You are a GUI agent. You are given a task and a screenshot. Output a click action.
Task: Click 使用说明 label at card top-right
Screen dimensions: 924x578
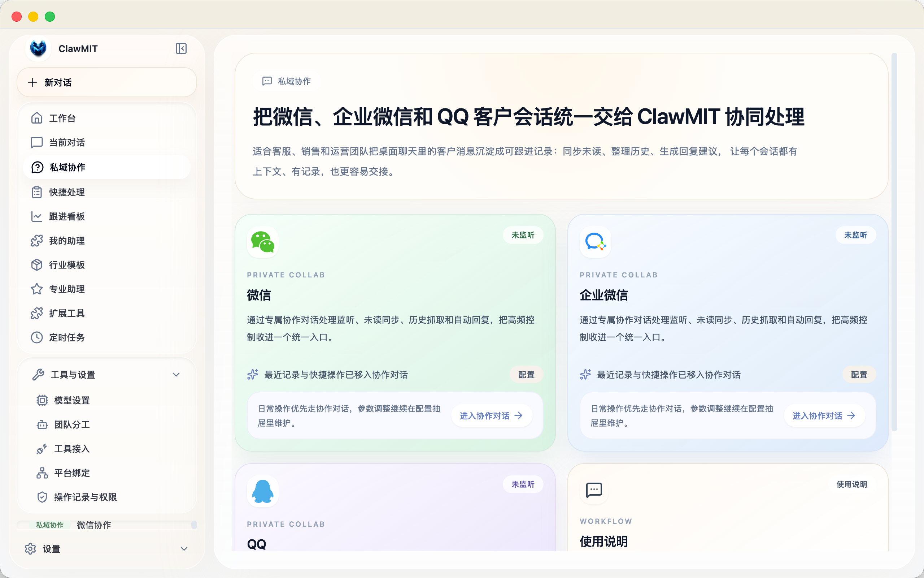852,484
